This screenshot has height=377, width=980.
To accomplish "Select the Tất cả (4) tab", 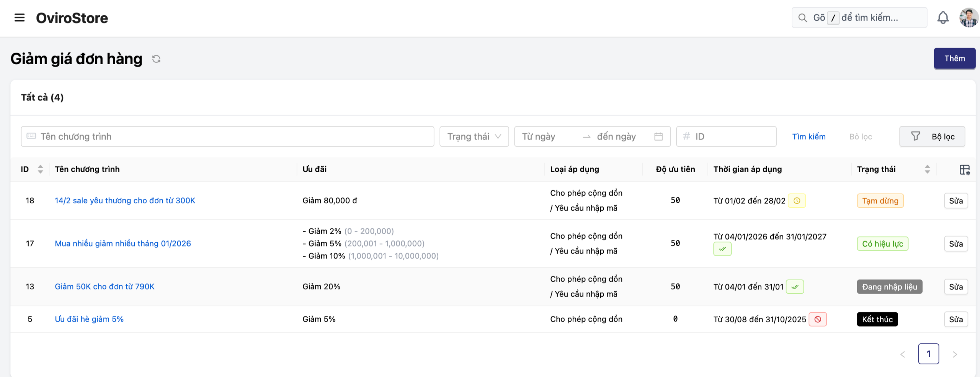I will tap(42, 97).
